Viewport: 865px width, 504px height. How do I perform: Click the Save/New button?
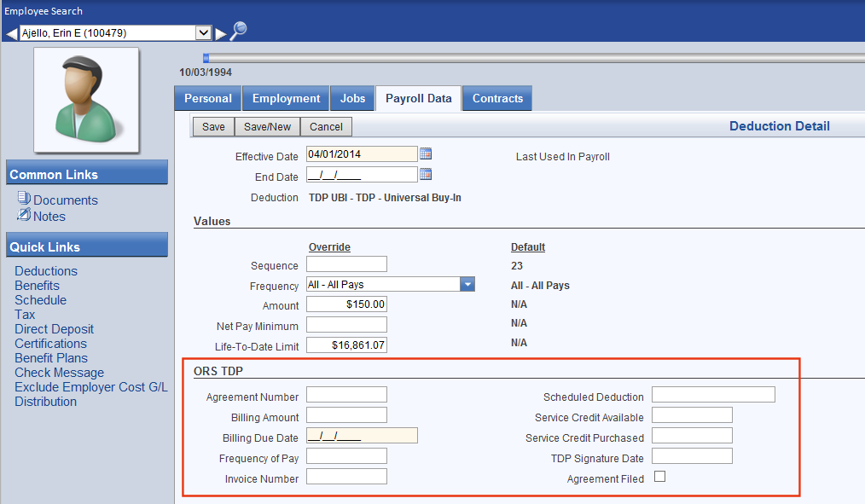point(267,127)
